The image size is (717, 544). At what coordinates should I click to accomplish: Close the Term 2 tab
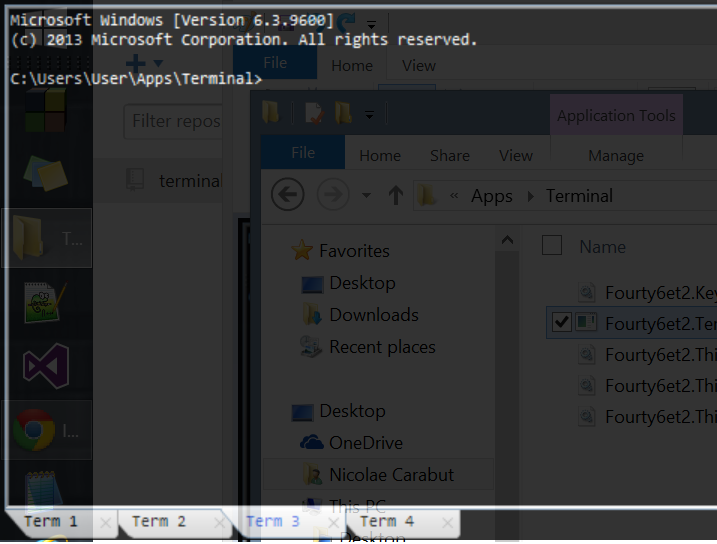tap(220, 523)
